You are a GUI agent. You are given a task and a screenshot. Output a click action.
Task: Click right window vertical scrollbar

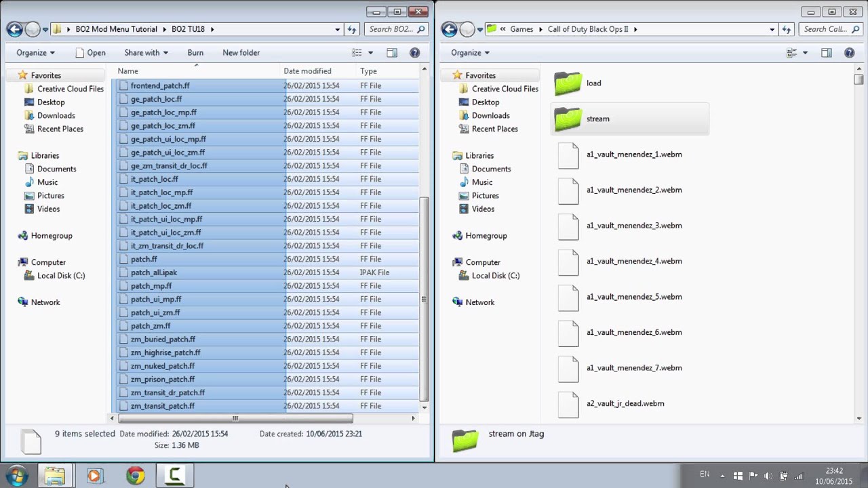[x=859, y=79]
